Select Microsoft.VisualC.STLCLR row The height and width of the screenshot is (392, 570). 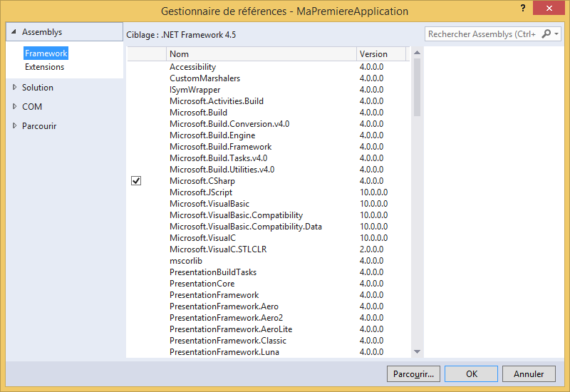pyautogui.click(x=269, y=249)
